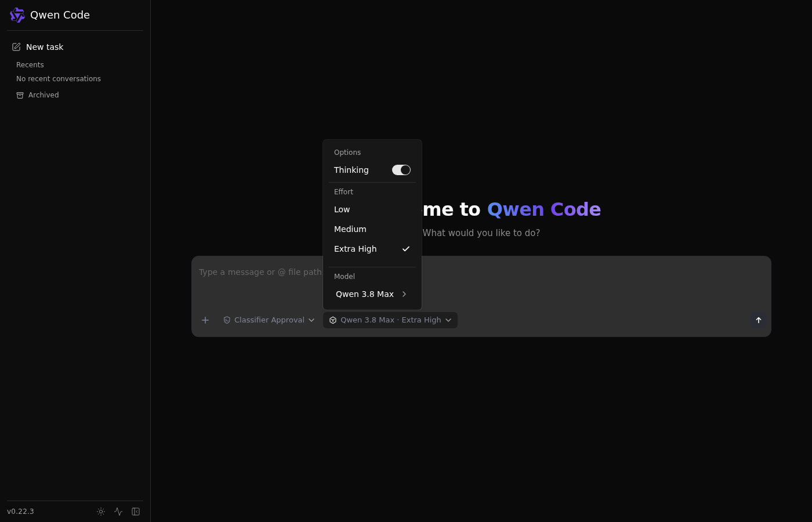Image resolution: width=812 pixels, height=522 pixels.
Task: Open the Qwen 3.8 Max · Extra High selector
Action: tap(390, 320)
